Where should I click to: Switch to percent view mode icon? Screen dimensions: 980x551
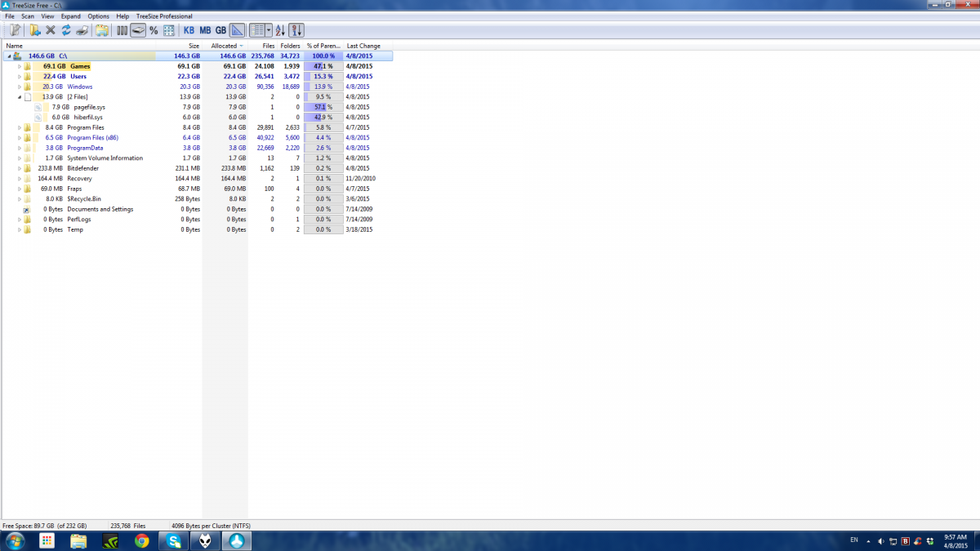[154, 30]
